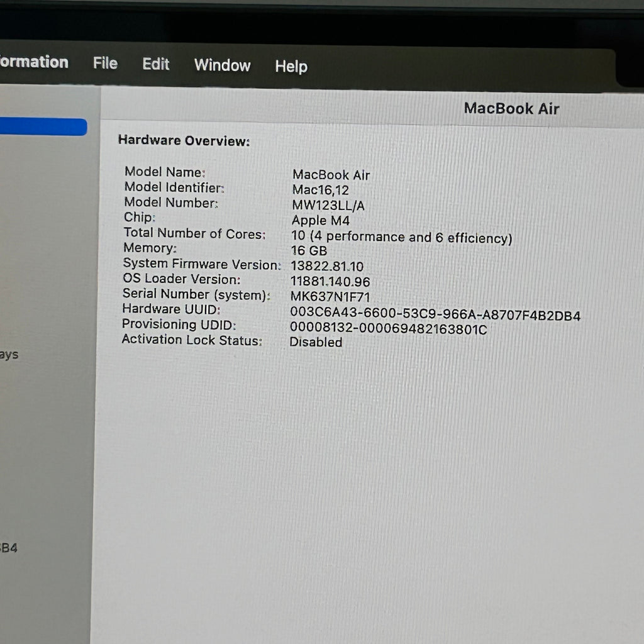Select the Model Name label
This screenshot has width=644, height=644.
point(165,172)
